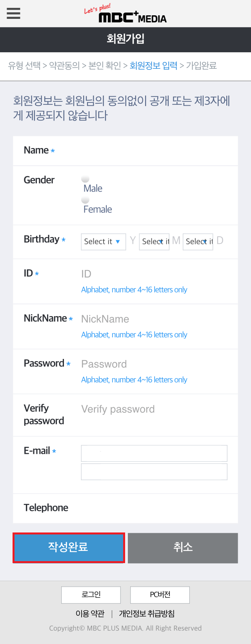Open the hamburger menu icon
Screen dimensions: 251x644
13,13
